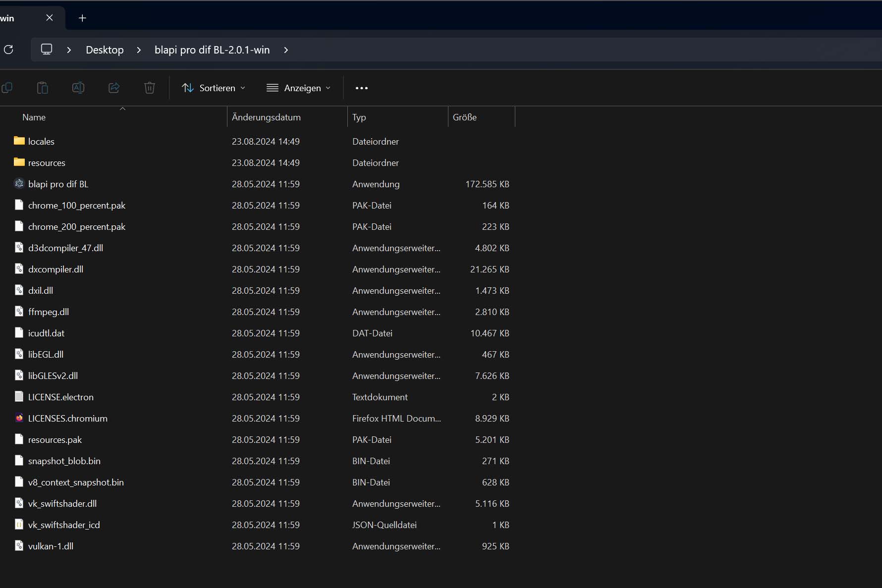
Task: Select the file name ffmpeg.dll
Action: pyautogui.click(x=49, y=312)
